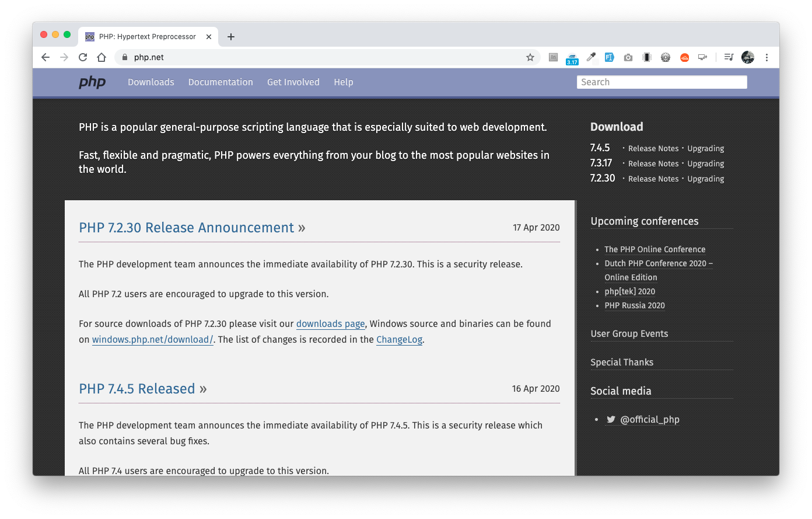Click the php.net address bar
Viewport: 812px width, 519px height.
pyautogui.click(x=327, y=57)
